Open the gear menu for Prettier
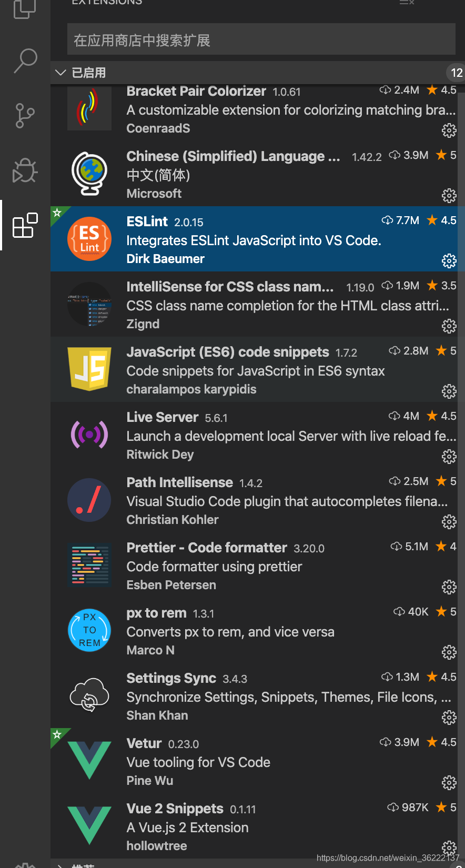The image size is (465, 868). pyautogui.click(x=449, y=587)
